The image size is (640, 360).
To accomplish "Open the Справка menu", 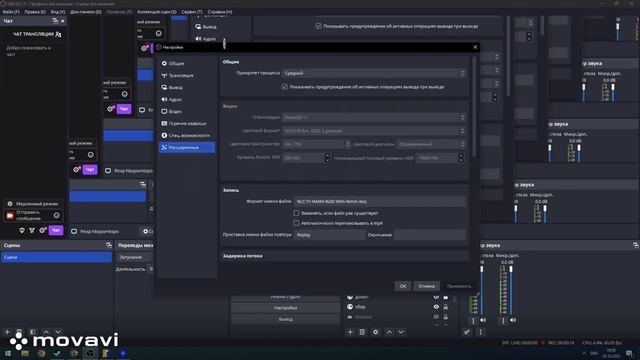I will [220, 12].
